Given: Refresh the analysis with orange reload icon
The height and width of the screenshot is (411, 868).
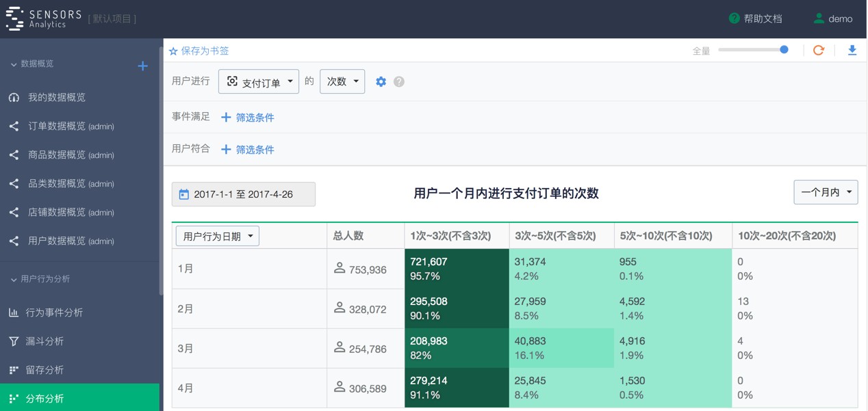Looking at the screenshot, I should pyautogui.click(x=818, y=50).
